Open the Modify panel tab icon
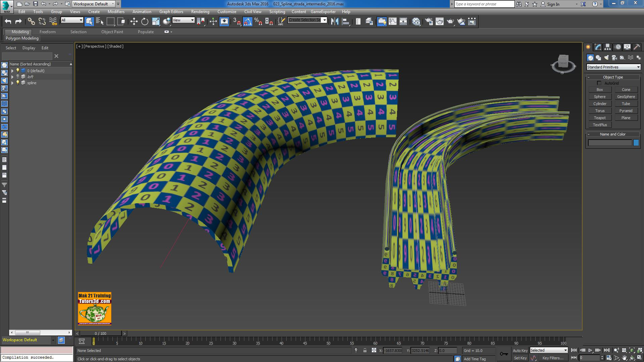This screenshot has width=644, height=362. [x=598, y=47]
